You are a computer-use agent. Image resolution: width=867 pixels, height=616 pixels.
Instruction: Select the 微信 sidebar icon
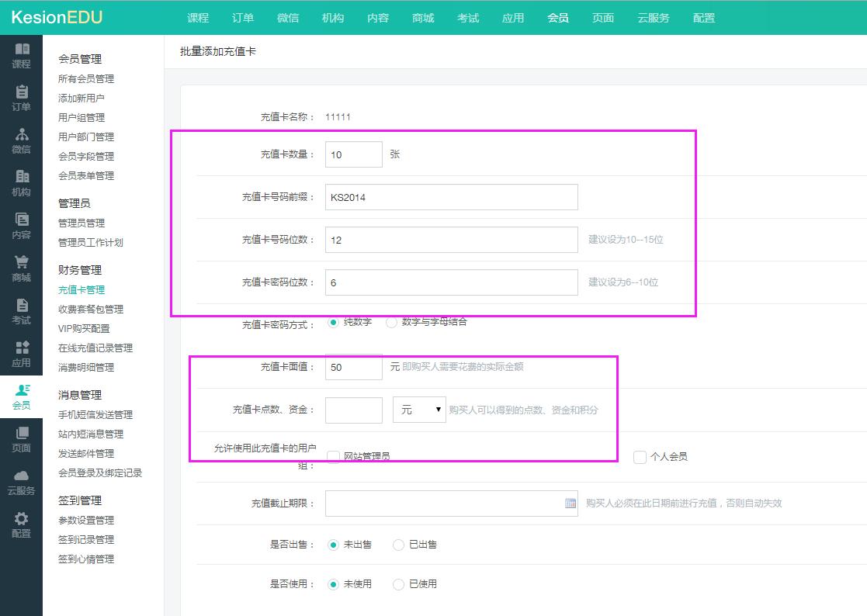(x=21, y=135)
